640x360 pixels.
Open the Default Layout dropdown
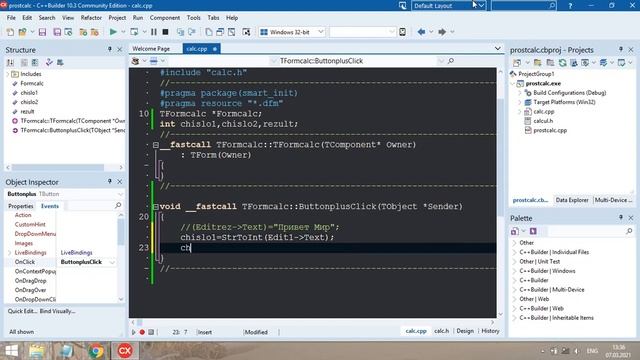pyautogui.click(x=482, y=6)
